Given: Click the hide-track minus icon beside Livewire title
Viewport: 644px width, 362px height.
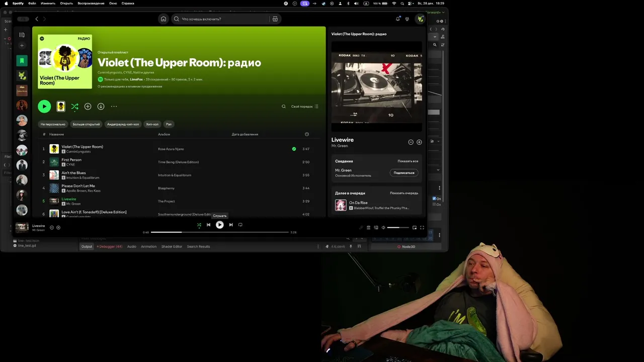Looking at the screenshot, I should tap(411, 142).
